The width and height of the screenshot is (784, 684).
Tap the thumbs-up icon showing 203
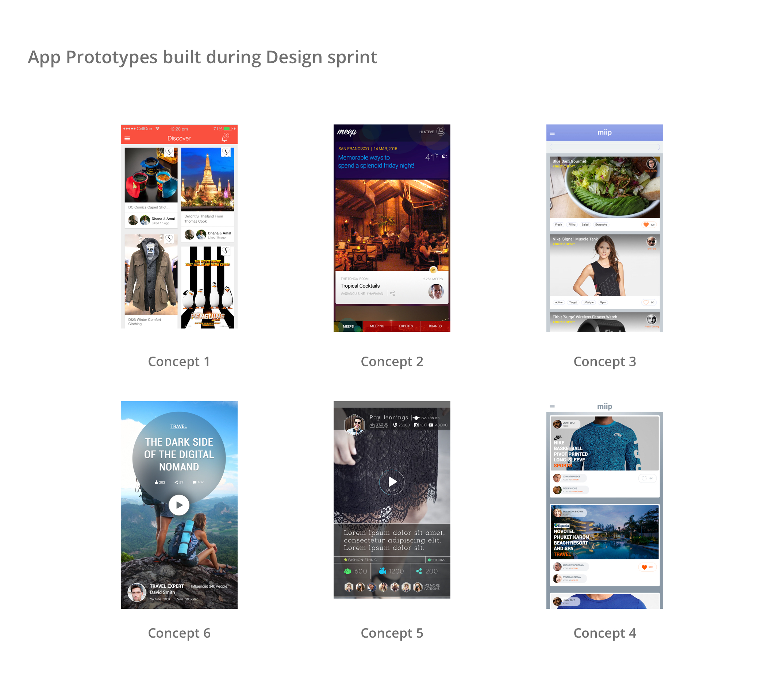156,483
